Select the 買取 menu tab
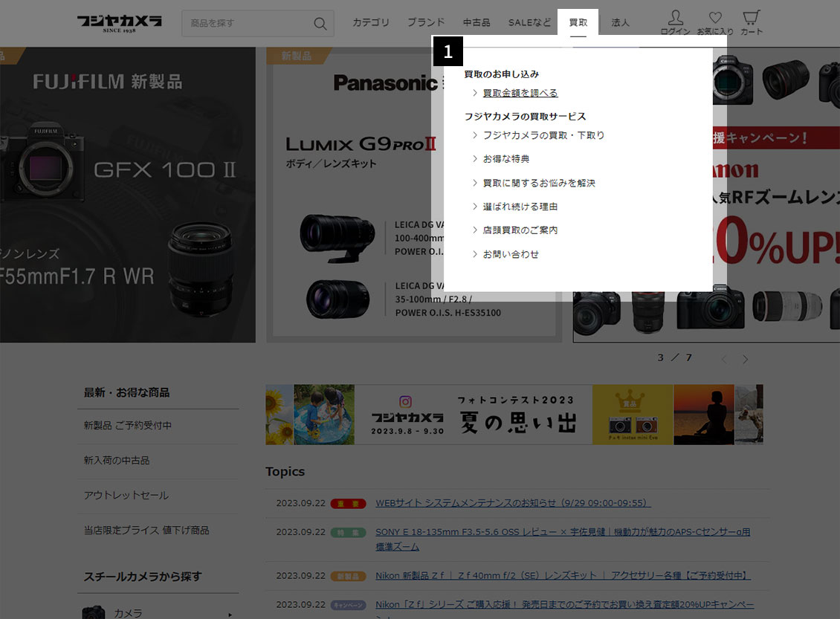Image resolution: width=840 pixels, height=619 pixels. tap(578, 22)
